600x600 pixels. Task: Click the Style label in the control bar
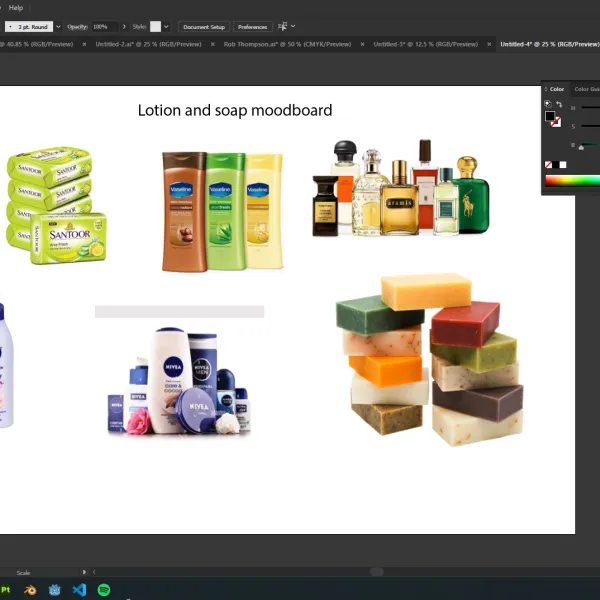[x=139, y=27]
